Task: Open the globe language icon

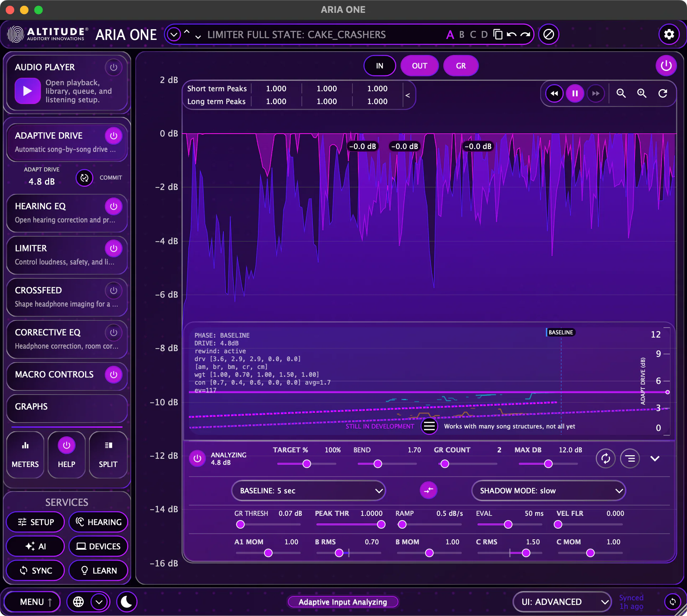Action: coord(78,602)
